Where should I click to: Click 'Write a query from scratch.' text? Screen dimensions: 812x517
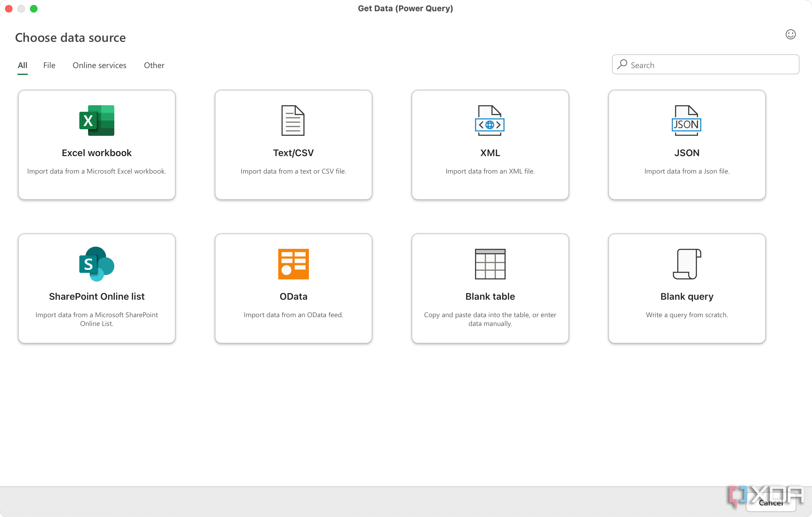click(x=687, y=315)
